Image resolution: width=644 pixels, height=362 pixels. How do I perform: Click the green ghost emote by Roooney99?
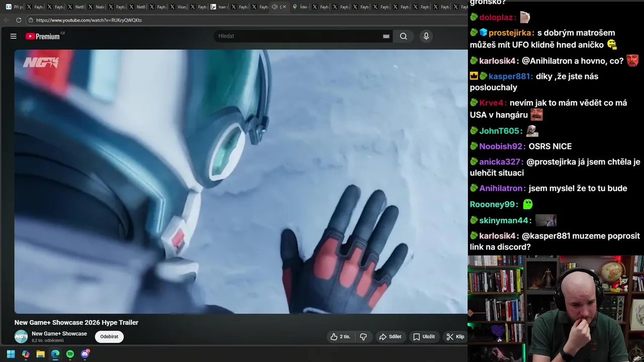point(528,204)
